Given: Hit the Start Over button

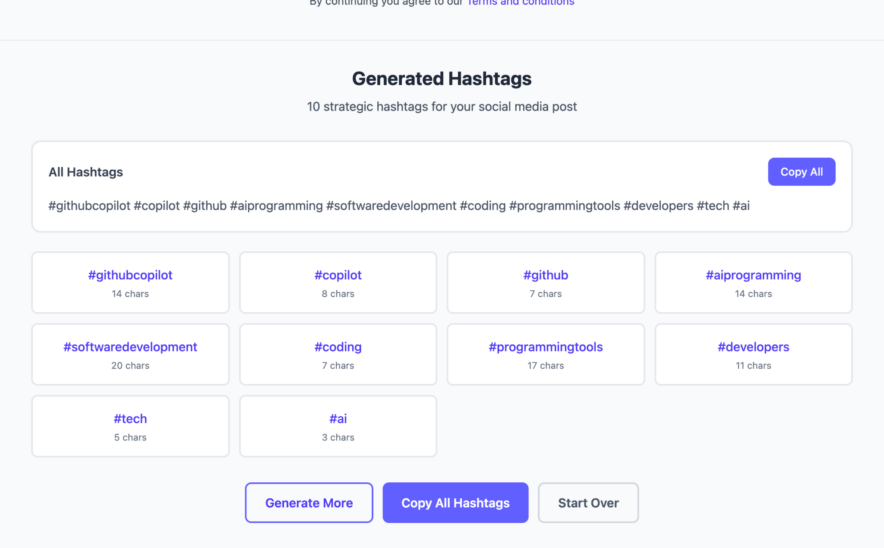Looking at the screenshot, I should pos(588,503).
